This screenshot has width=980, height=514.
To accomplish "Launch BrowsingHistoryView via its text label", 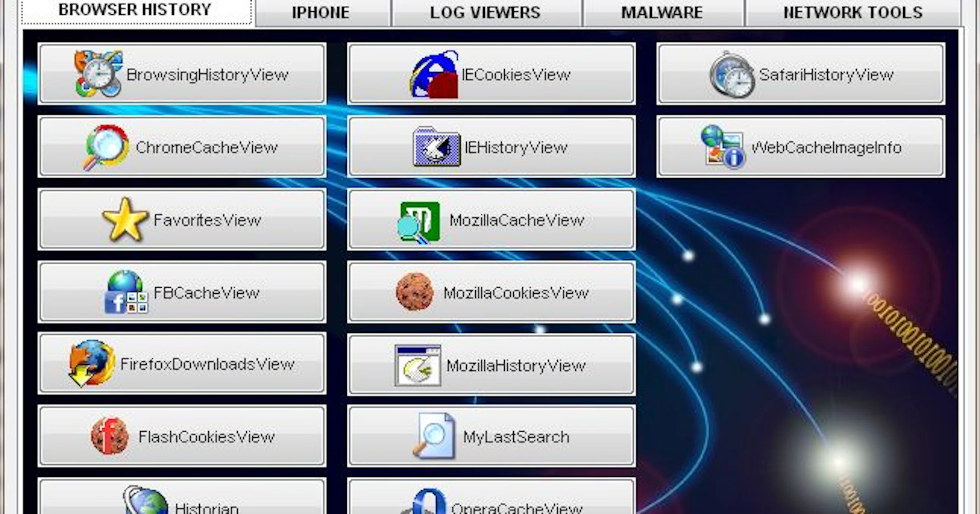I will [207, 75].
